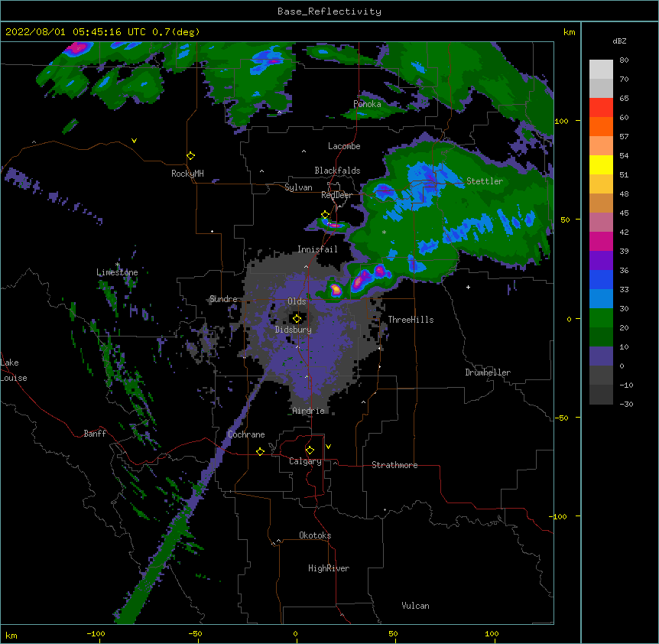659x644 pixels.
Task: Click the Banff label
Action: pos(95,434)
